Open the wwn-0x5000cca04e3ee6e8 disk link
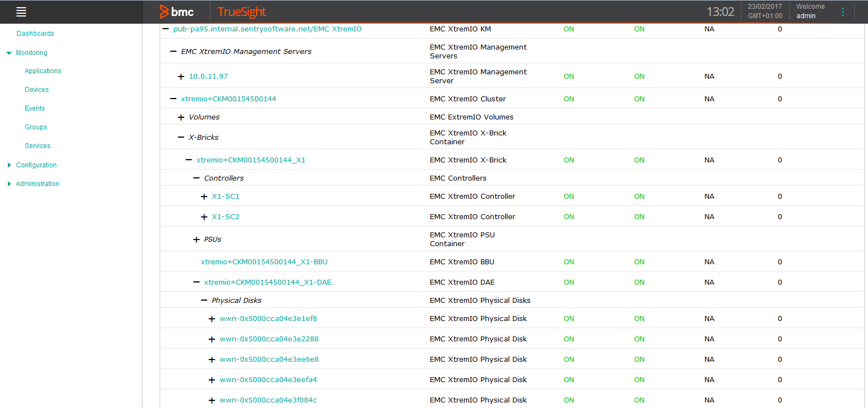 tap(269, 360)
